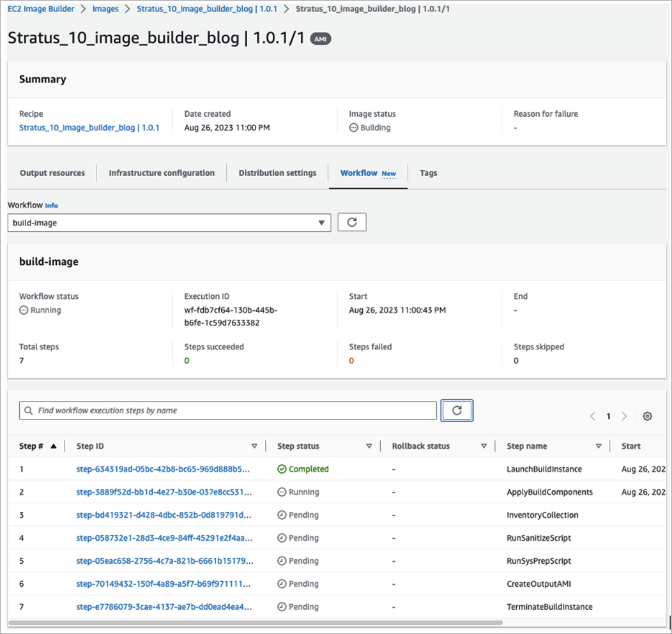The width and height of the screenshot is (672, 634).
Task: Click the Execution ID wf-fdb7cf64 value
Action: 231,316
